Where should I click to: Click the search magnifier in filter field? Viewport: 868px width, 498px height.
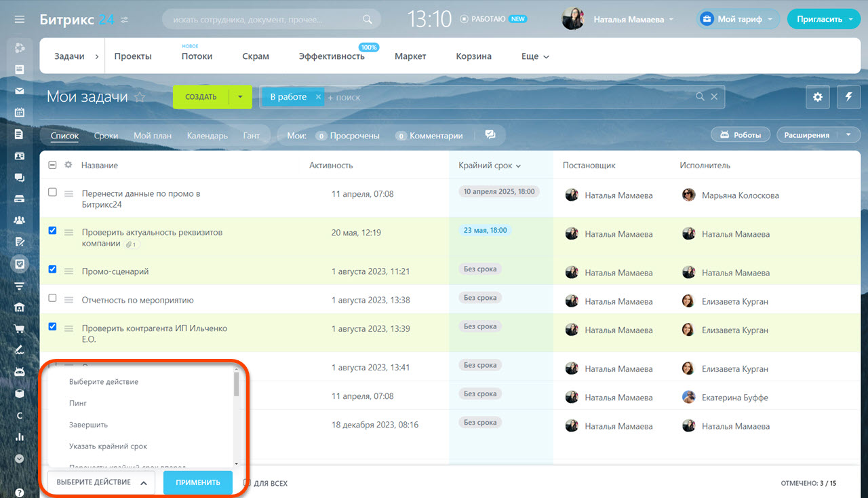[701, 97]
